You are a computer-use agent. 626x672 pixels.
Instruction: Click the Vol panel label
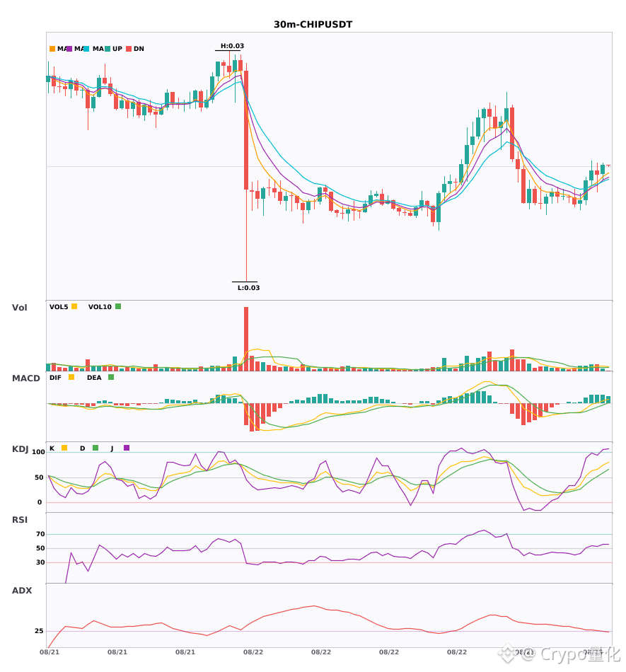pos(19,307)
